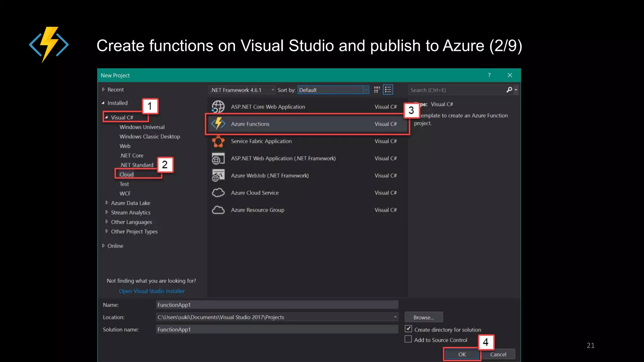This screenshot has width=644, height=362.
Task: Enable Add to Source Control checkbox
Action: pyautogui.click(x=408, y=339)
